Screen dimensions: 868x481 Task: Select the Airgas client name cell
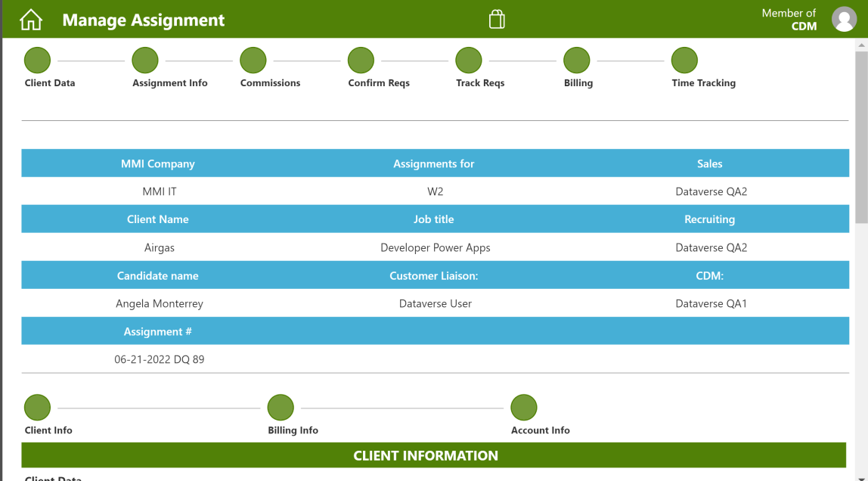[158, 247]
